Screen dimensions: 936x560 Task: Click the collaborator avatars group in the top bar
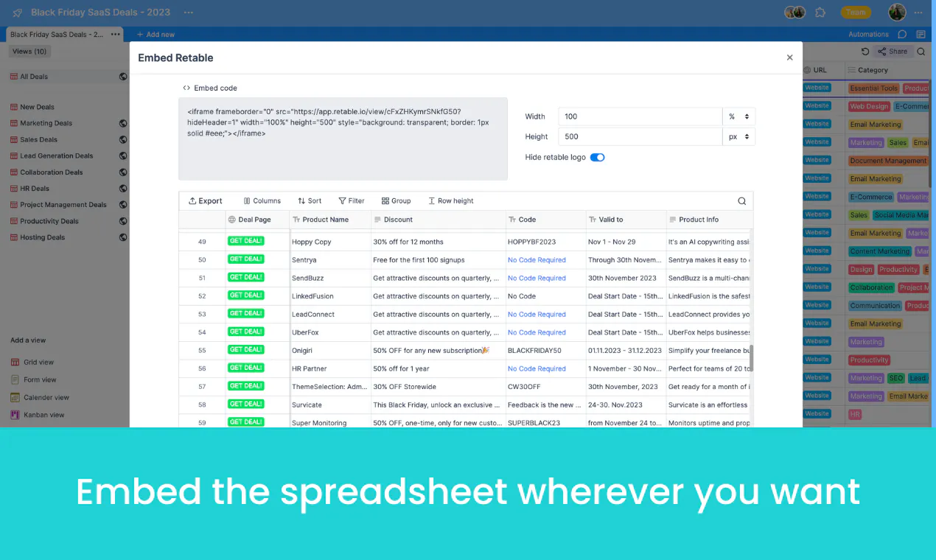pos(794,13)
